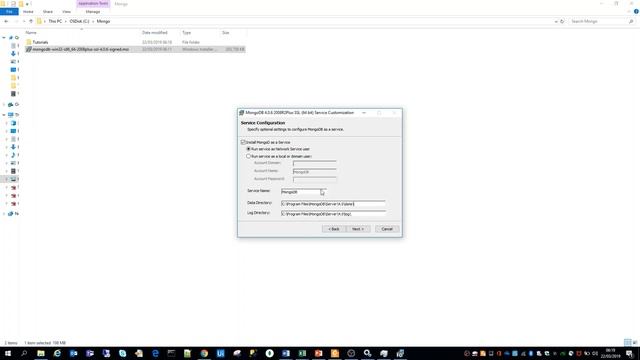Open Word from taskbar

(x=286, y=353)
